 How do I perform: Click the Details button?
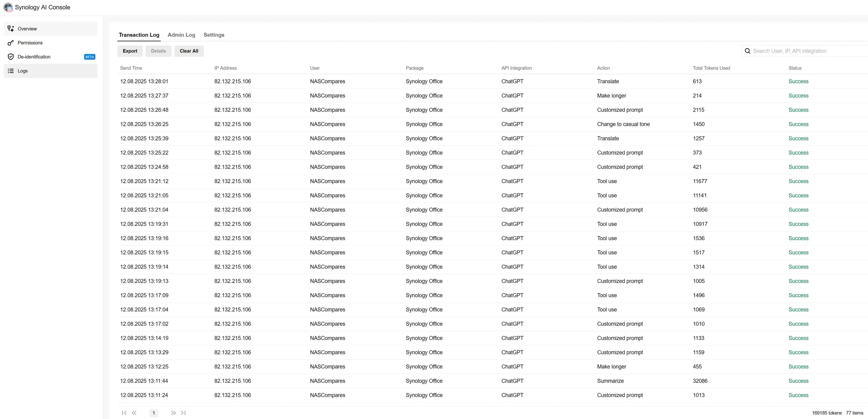[x=158, y=51]
